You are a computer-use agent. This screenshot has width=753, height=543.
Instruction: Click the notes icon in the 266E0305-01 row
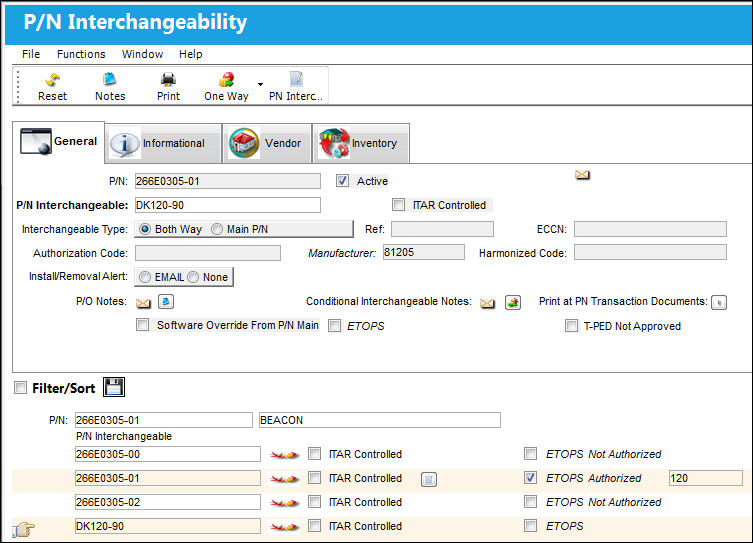pyautogui.click(x=429, y=479)
